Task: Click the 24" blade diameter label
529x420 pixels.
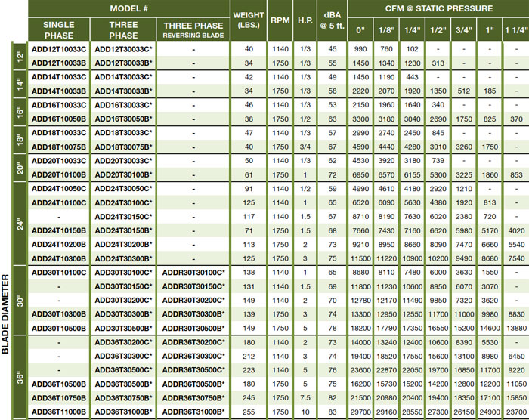Action: coord(20,224)
